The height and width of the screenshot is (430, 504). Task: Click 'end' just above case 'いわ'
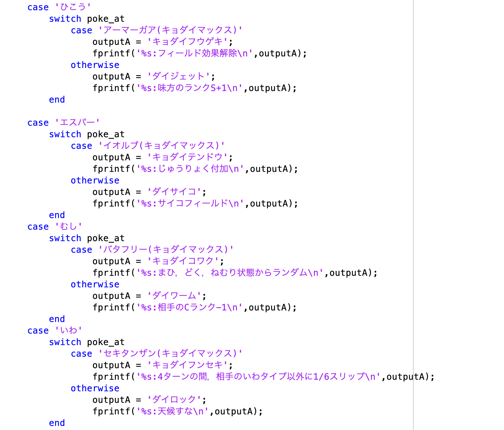pos(57,319)
